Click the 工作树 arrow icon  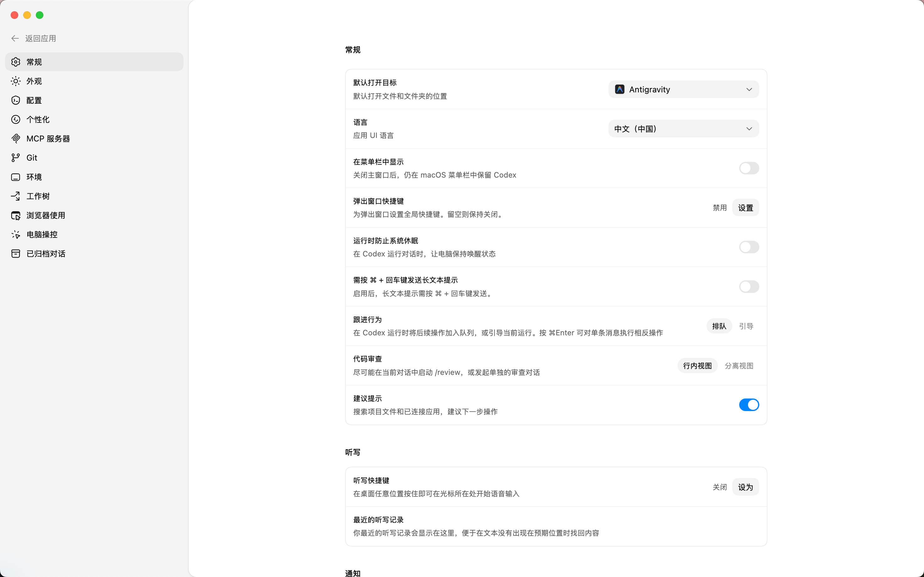pyautogui.click(x=16, y=196)
